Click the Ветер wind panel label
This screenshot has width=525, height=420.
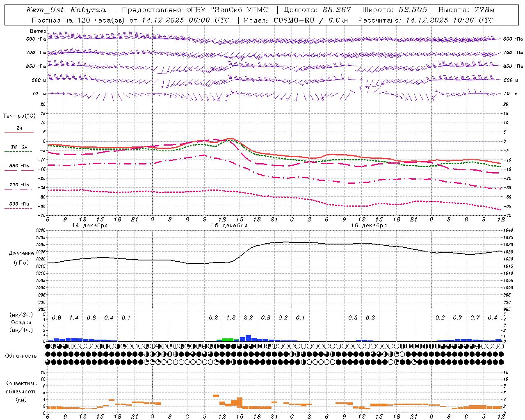[x=38, y=31]
